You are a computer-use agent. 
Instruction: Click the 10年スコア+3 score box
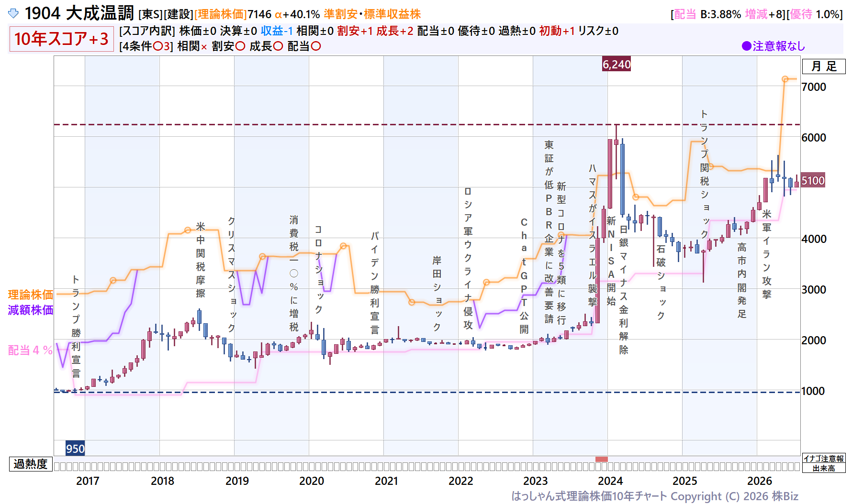(61, 39)
